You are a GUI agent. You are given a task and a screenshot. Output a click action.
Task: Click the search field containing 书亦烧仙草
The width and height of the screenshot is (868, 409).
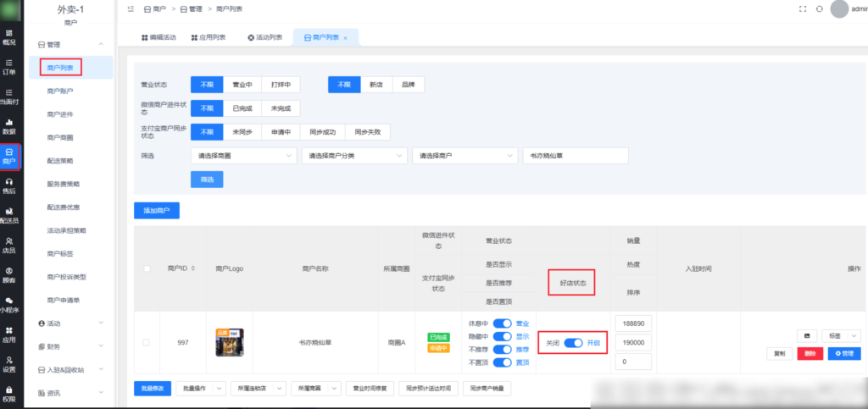576,156
